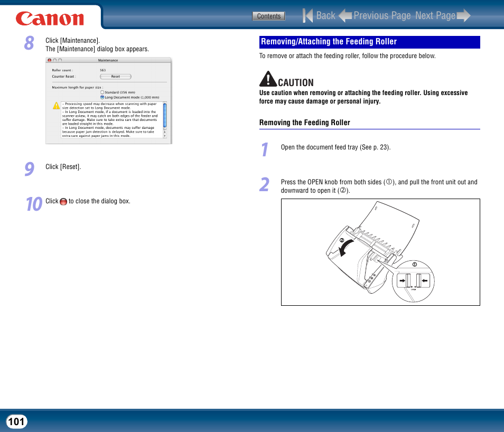This screenshot has height=432, width=504.
Task: Go to Next Page
Action: [435, 15]
